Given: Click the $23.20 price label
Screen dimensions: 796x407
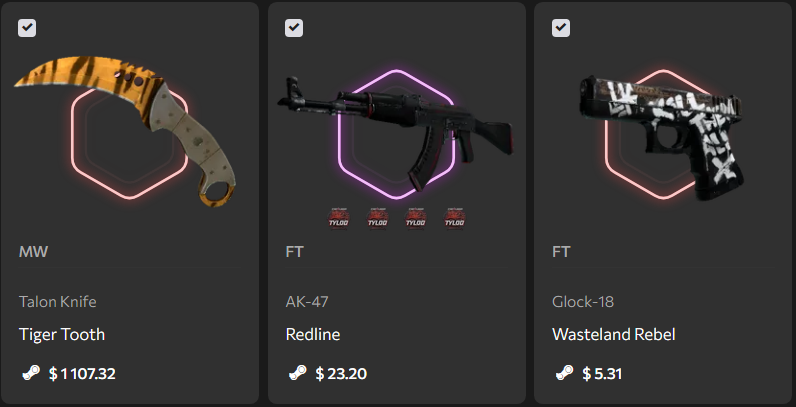Looking at the screenshot, I should tap(341, 374).
